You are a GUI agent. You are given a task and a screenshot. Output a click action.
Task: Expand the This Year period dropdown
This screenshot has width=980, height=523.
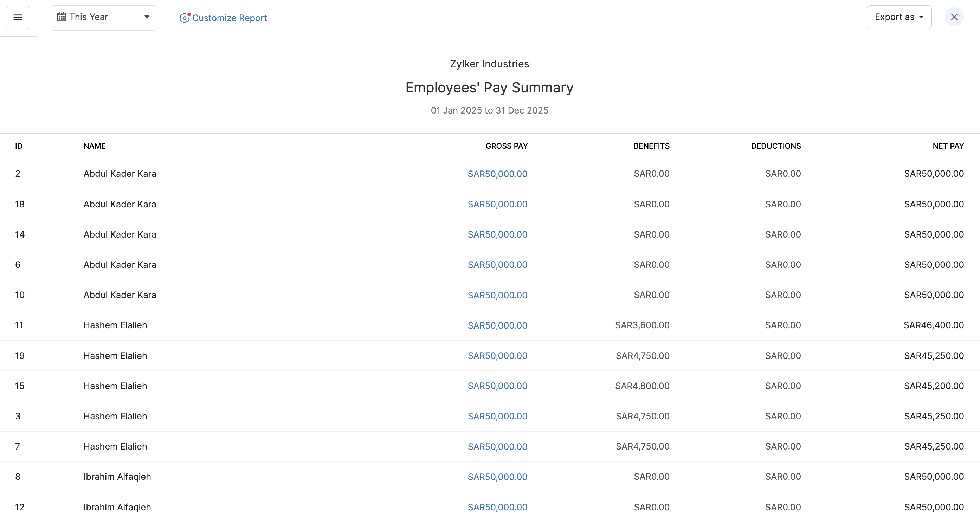[x=147, y=17]
